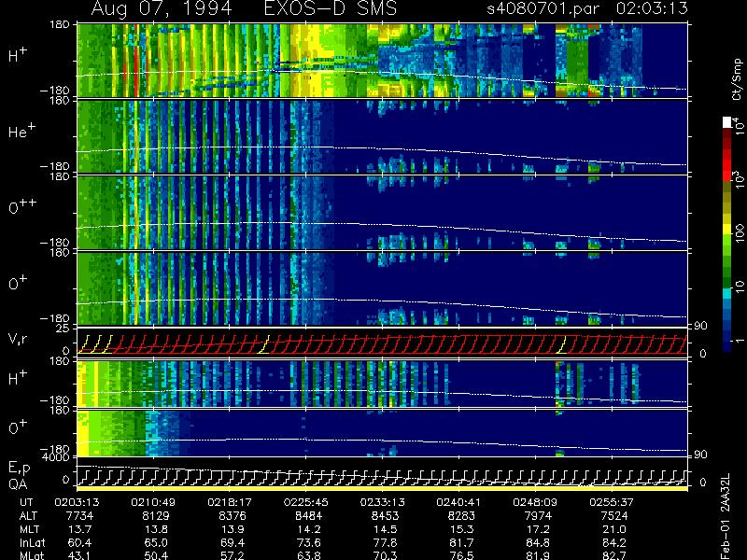Screen dimensions: 747x560
Task: Click the UT value '0255:37'
Action: [x=612, y=502]
